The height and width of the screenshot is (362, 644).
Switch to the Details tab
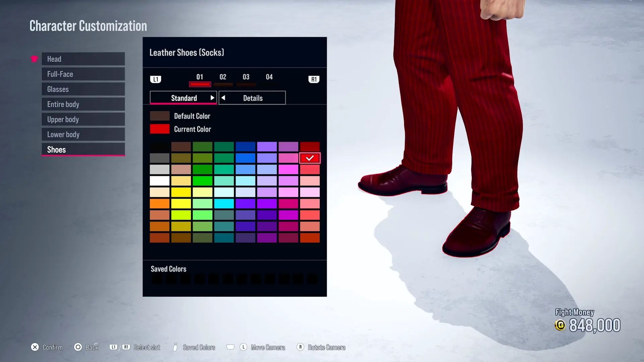coord(253,98)
